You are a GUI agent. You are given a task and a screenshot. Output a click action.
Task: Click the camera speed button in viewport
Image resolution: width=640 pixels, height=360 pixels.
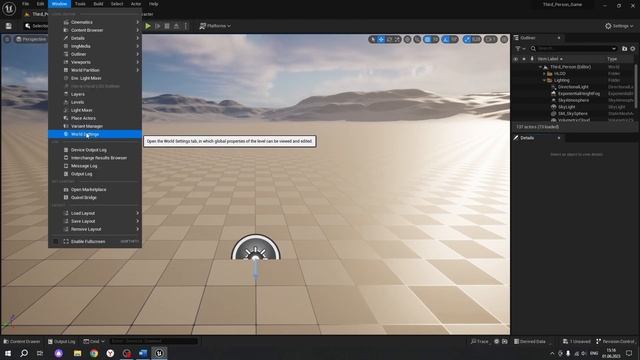[x=491, y=39]
